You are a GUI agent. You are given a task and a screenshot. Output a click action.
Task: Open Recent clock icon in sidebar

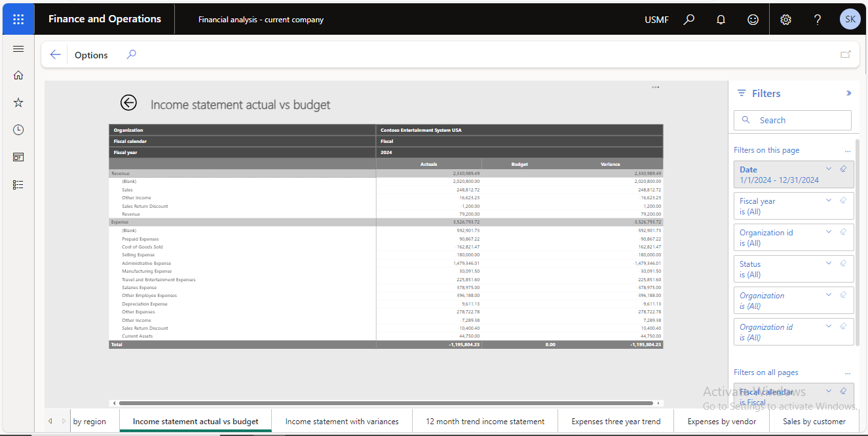(18, 130)
